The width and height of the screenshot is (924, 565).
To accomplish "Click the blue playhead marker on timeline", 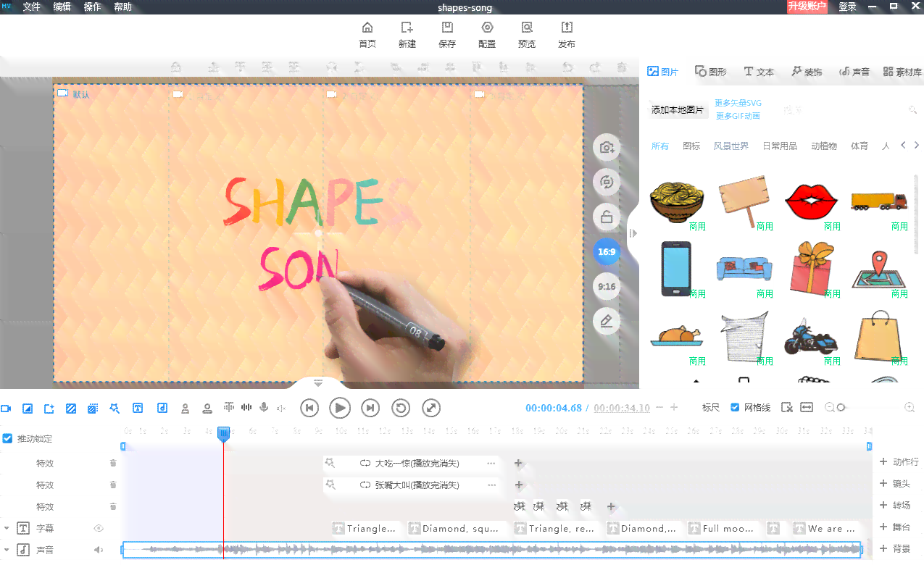I will pos(224,434).
